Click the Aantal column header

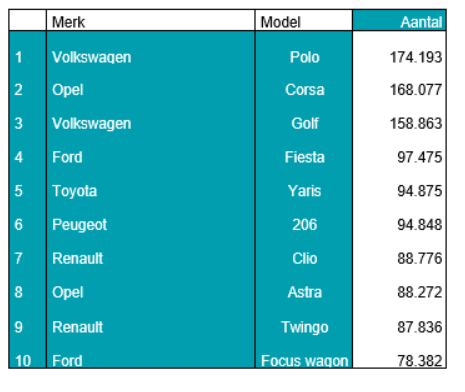[x=399, y=21]
